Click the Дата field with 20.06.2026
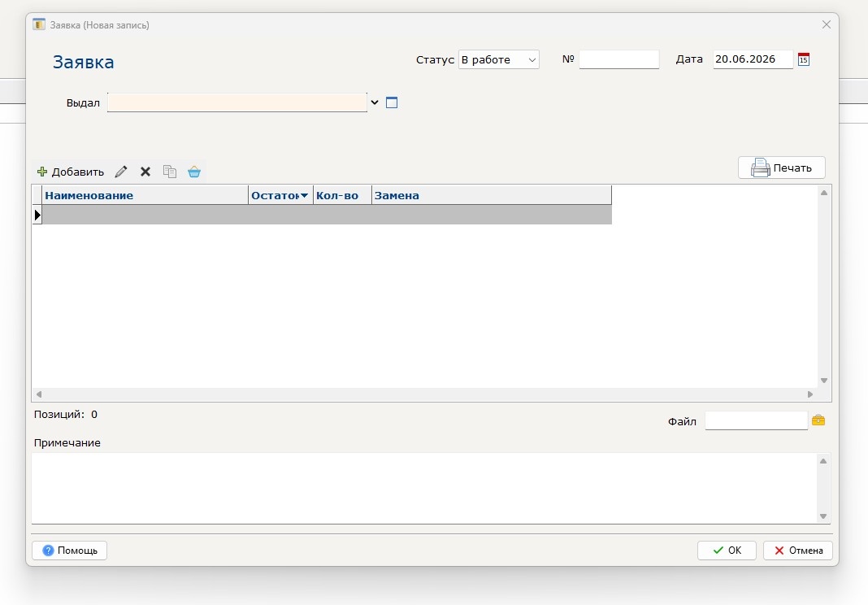This screenshot has width=868, height=605. pyautogui.click(x=753, y=59)
